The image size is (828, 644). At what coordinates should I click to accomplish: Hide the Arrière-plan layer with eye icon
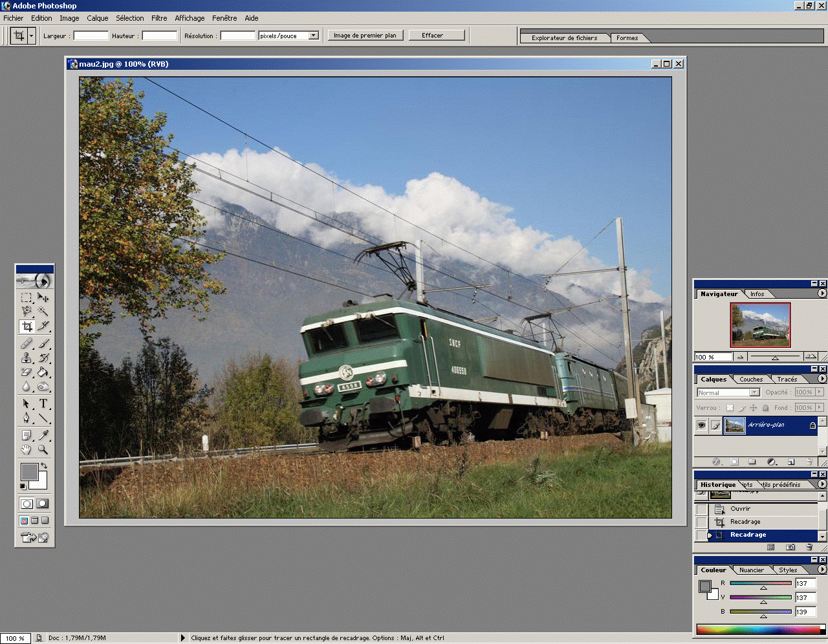(701, 425)
